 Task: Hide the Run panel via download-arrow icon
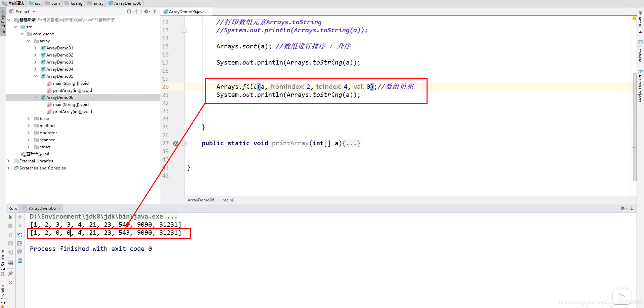click(632, 208)
